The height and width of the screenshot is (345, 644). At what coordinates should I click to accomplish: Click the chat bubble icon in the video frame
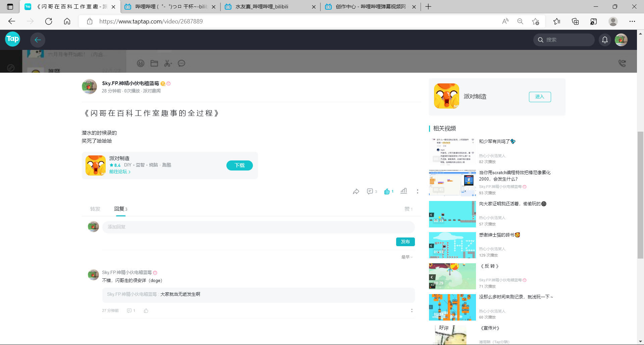coord(181,63)
